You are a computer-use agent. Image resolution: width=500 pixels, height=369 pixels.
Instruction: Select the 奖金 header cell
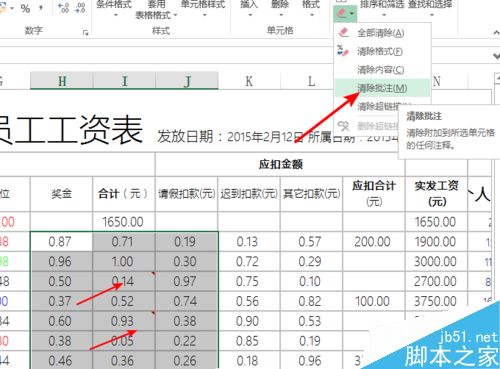62,194
